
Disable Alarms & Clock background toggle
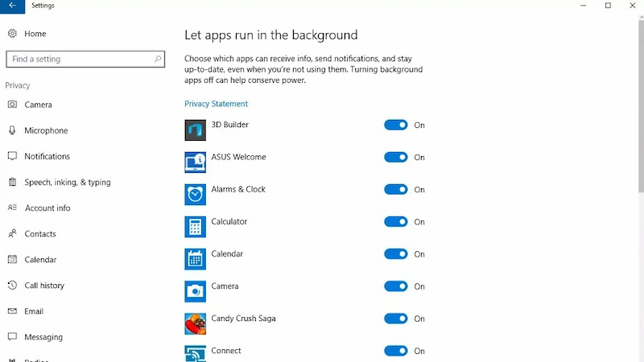396,190
